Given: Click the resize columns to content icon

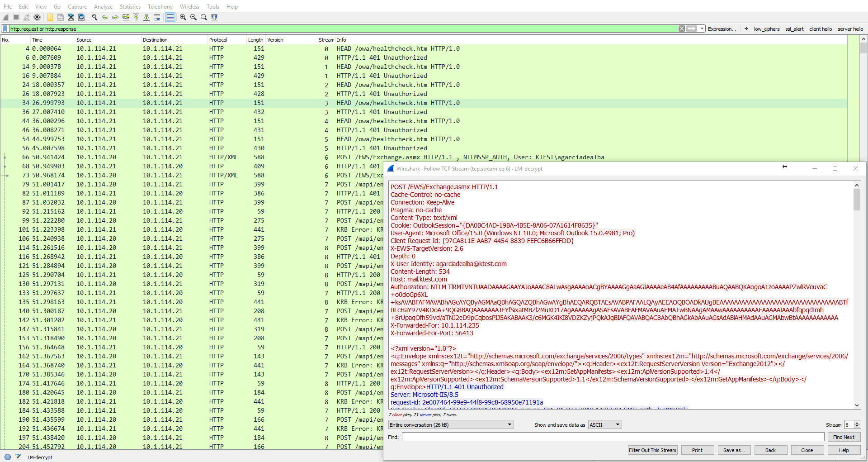Looking at the screenshot, I should [x=214, y=17].
